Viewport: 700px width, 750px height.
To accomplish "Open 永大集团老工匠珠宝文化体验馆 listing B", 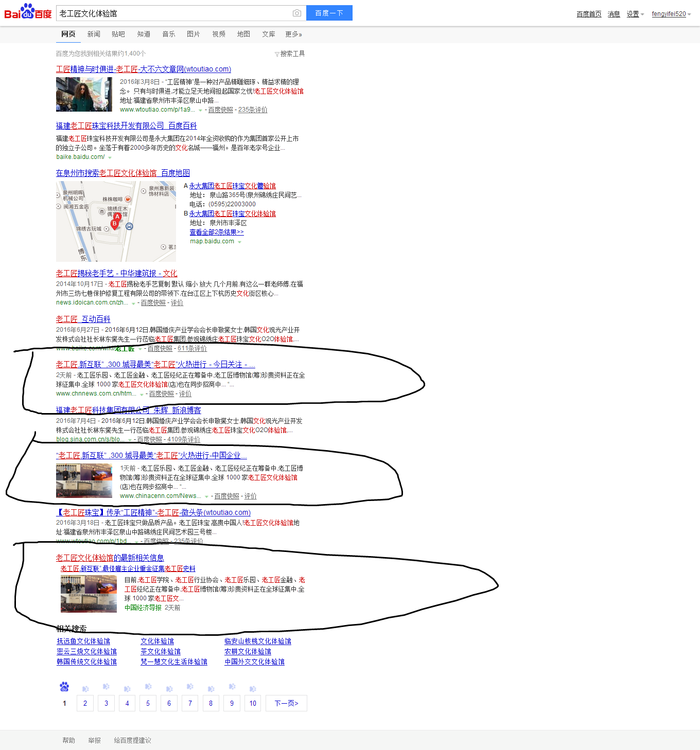I will (x=232, y=213).
